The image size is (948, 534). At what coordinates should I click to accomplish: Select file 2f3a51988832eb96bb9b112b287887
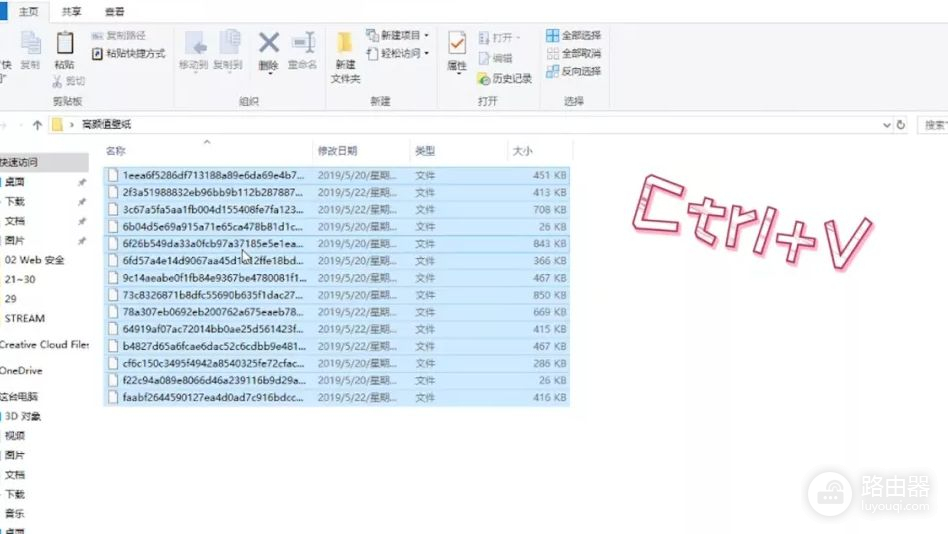pos(337,192)
